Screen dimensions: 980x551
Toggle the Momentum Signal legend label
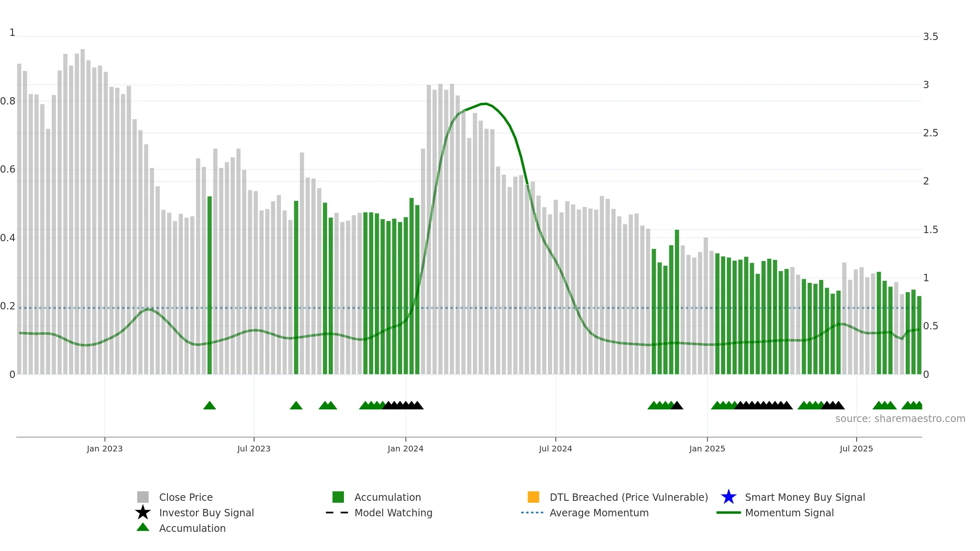(789, 513)
